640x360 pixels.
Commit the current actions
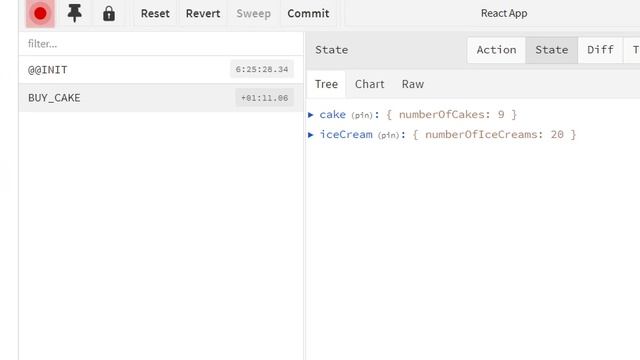[308, 13]
